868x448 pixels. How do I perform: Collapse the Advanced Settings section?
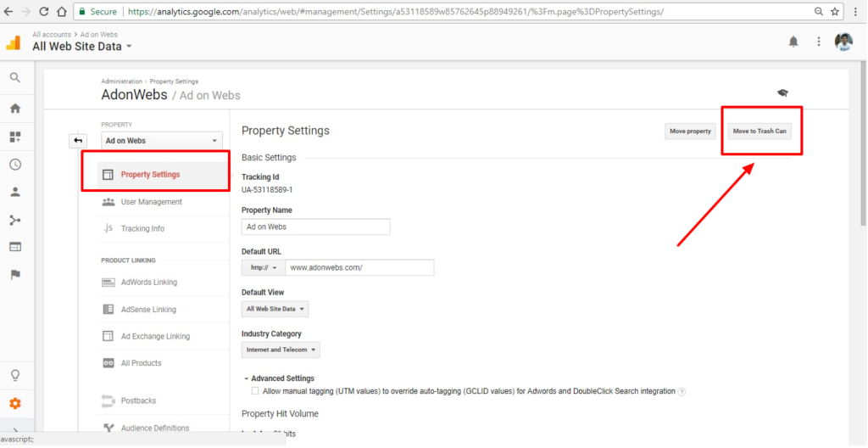click(278, 378)
